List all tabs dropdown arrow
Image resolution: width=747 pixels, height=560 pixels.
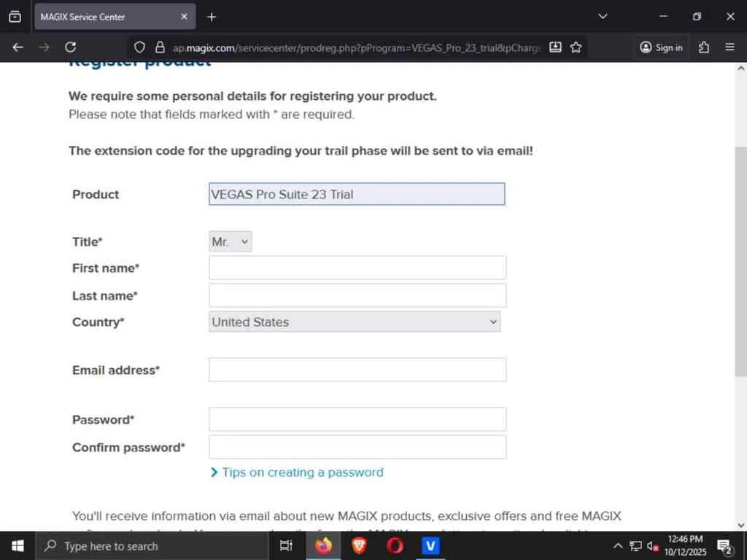click(x=603, y=16)
